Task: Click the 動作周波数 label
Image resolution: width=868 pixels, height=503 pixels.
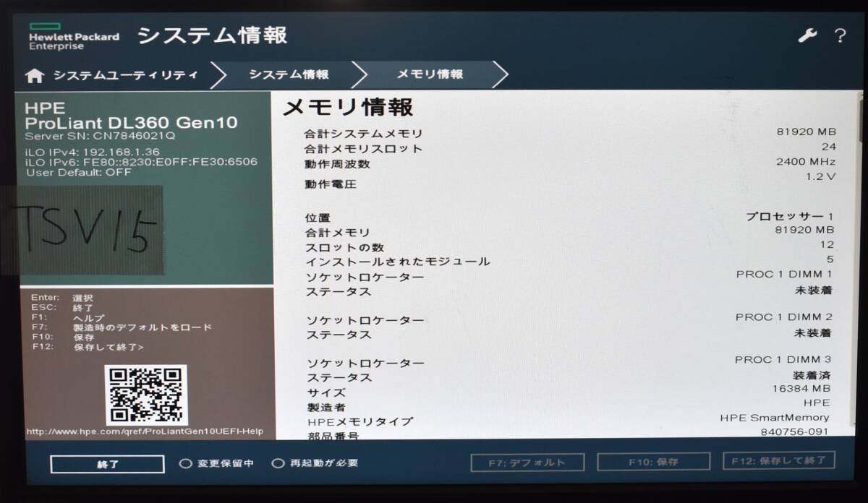Action: coord(337,165)
